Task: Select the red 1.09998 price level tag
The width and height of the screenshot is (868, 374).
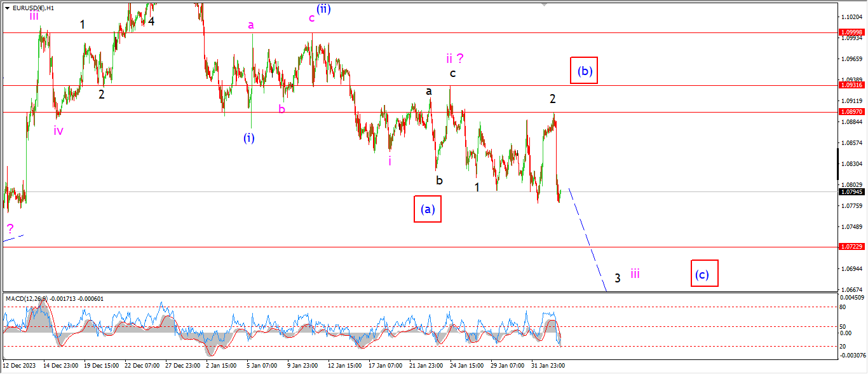Action: [851, 32]
